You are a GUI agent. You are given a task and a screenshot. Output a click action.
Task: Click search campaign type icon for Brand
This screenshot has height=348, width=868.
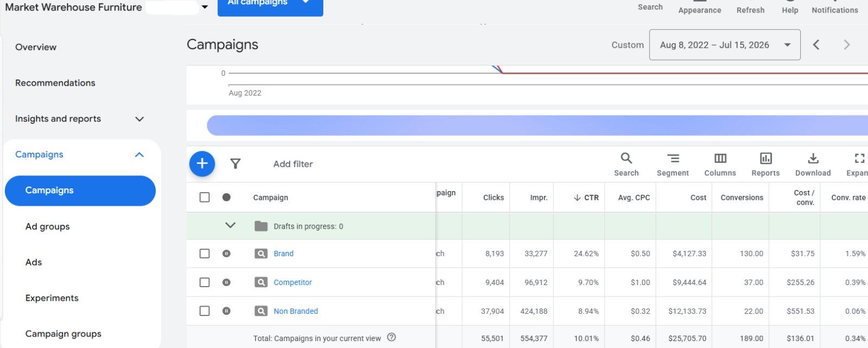tap(261, 254)
